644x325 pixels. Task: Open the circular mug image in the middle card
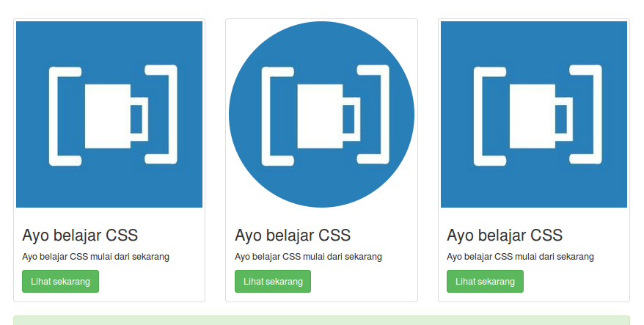click(321, 114)
